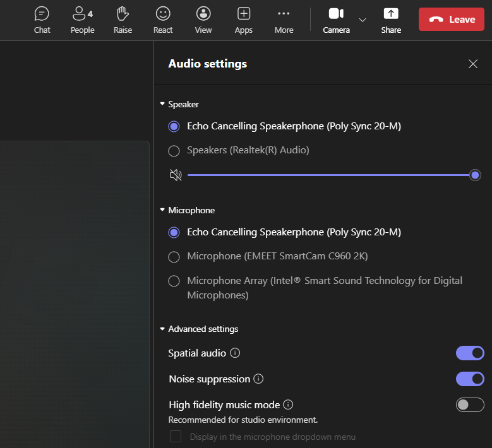
Task: Open the Share content tray
Action: [391, 20]
